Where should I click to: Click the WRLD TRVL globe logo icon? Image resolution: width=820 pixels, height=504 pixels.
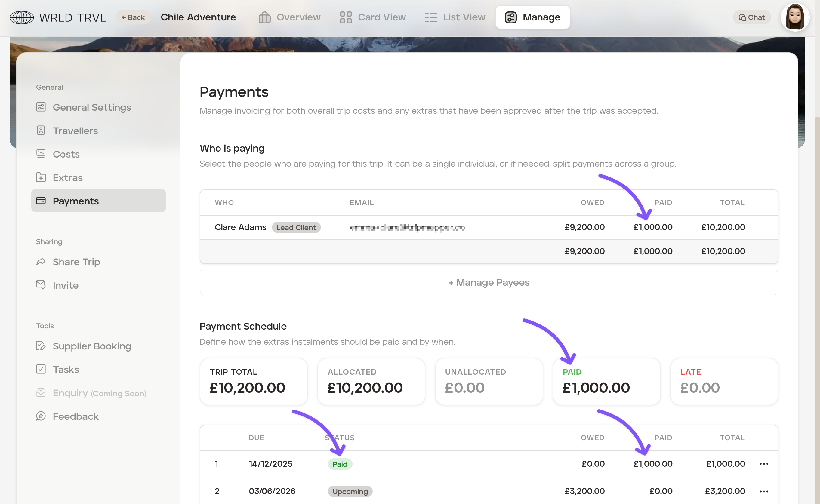22,17
